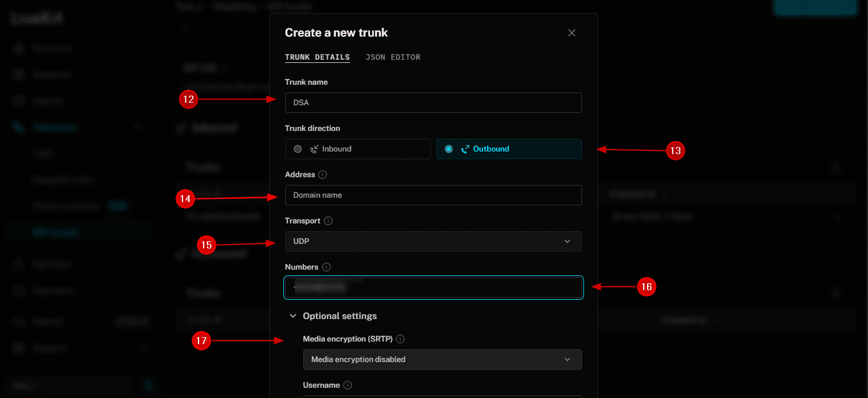
Task: Click the Media encryption (SRTP) info icon
Action: 400,339
